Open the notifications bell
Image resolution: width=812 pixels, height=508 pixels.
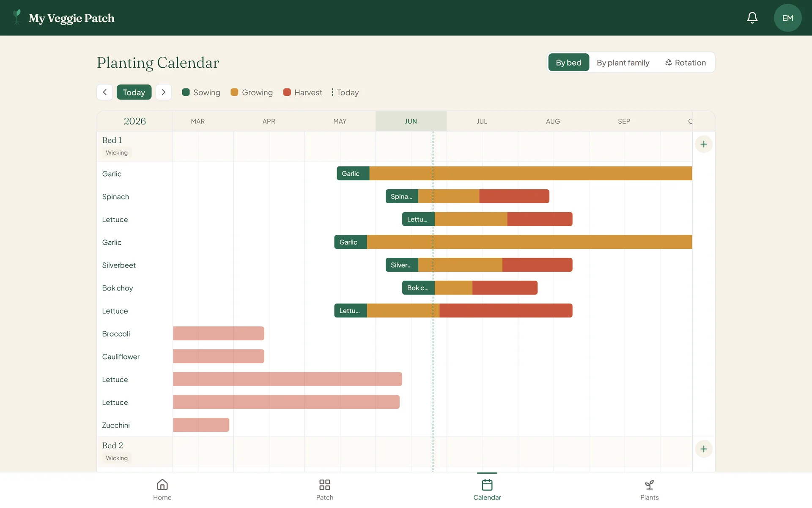[x=752, y=18]
